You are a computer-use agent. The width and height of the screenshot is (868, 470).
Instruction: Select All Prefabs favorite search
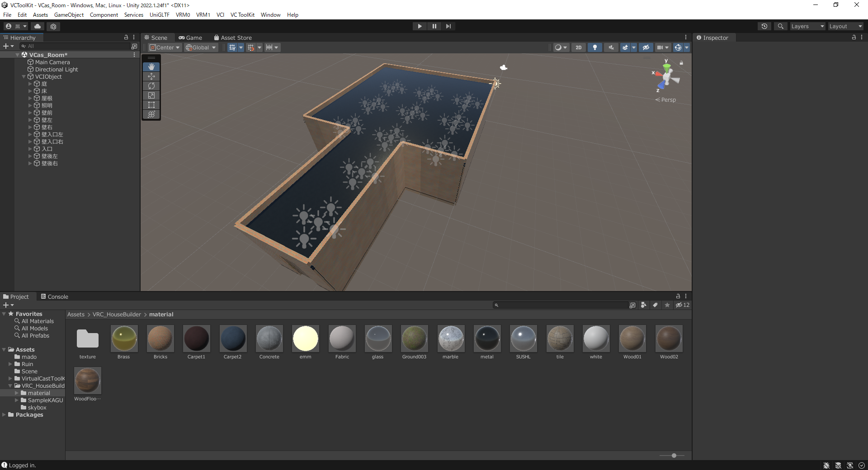[35, 336]
